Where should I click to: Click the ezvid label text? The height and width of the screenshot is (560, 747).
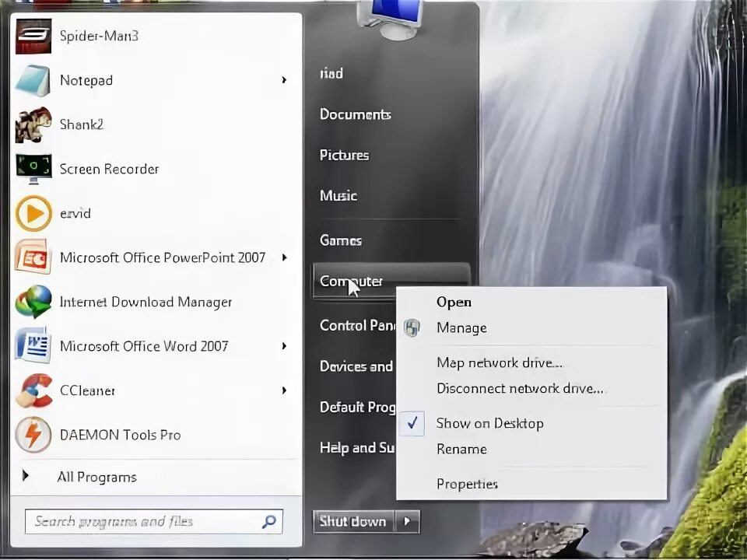click(x=75, y=213)
